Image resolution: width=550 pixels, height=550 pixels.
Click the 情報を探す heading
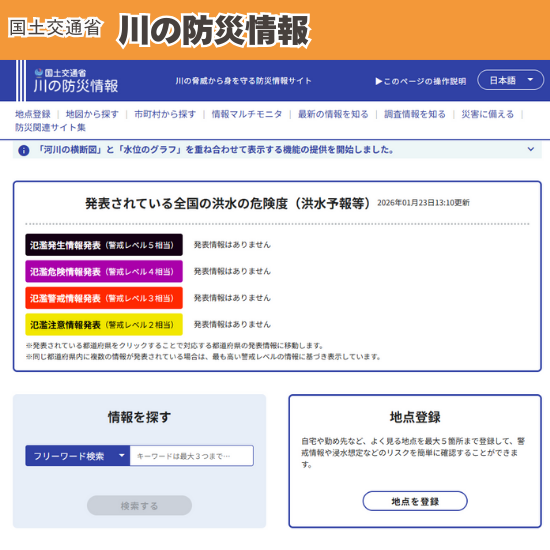[139, 417]
